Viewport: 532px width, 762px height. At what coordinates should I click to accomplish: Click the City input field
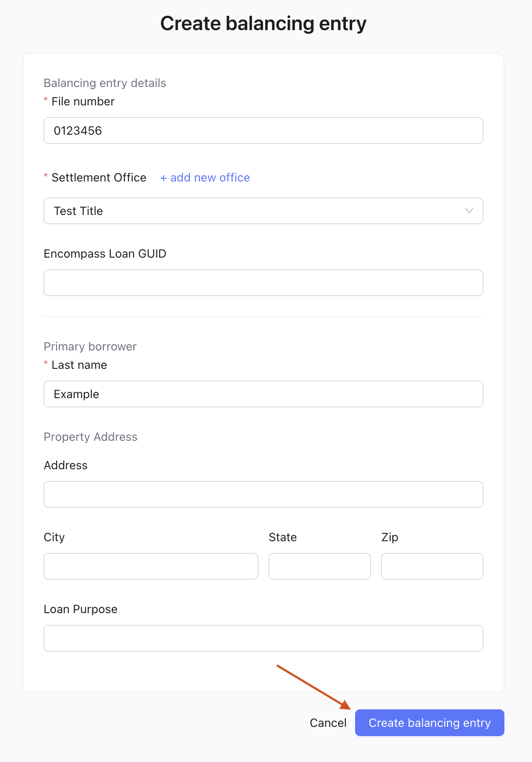pyautogui.click(x=151, y=566)
